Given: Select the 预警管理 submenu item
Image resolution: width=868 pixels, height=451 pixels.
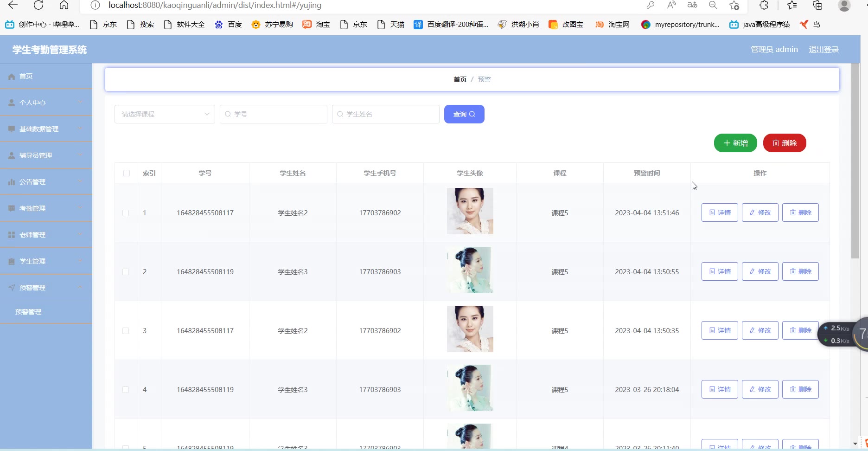Looking at the screenshot, I should tap(28, 312).
